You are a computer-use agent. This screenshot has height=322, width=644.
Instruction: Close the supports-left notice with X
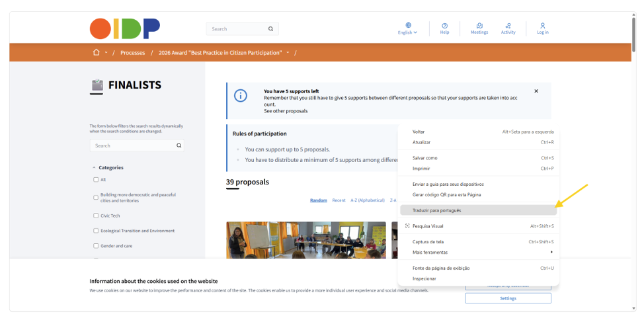coord(536,91)
